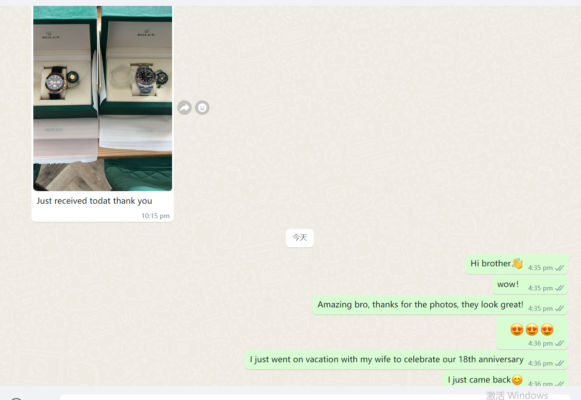
Task: Select the 'I just came back' message bubble
Action: (505, 379)
